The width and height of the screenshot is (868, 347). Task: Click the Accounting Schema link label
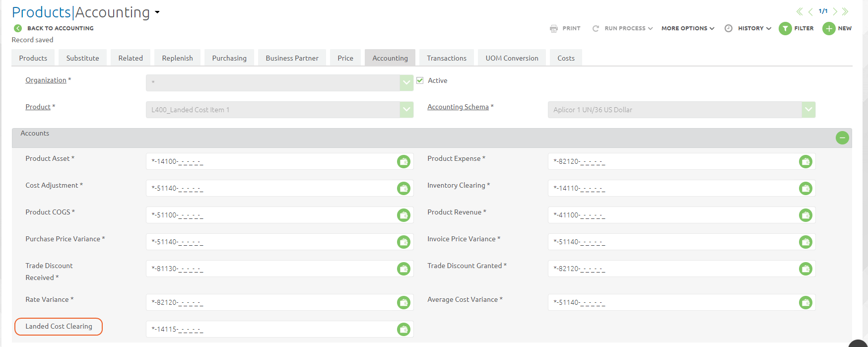[x=458, y=107]
